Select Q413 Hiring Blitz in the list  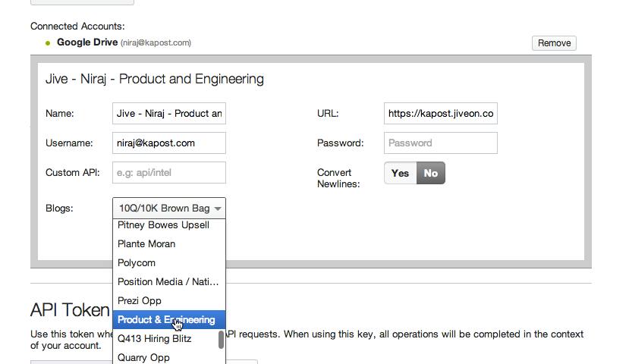point(166,339)
